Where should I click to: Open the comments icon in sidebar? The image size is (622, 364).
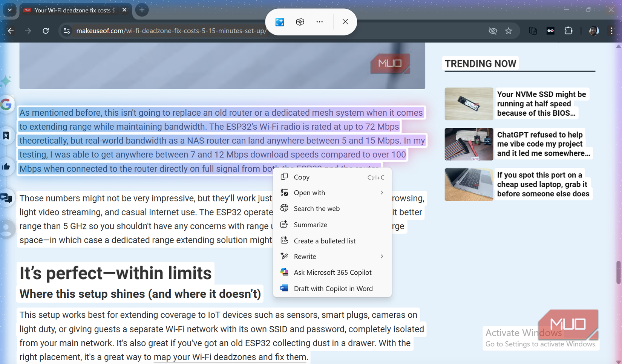(x=6, y=198)
